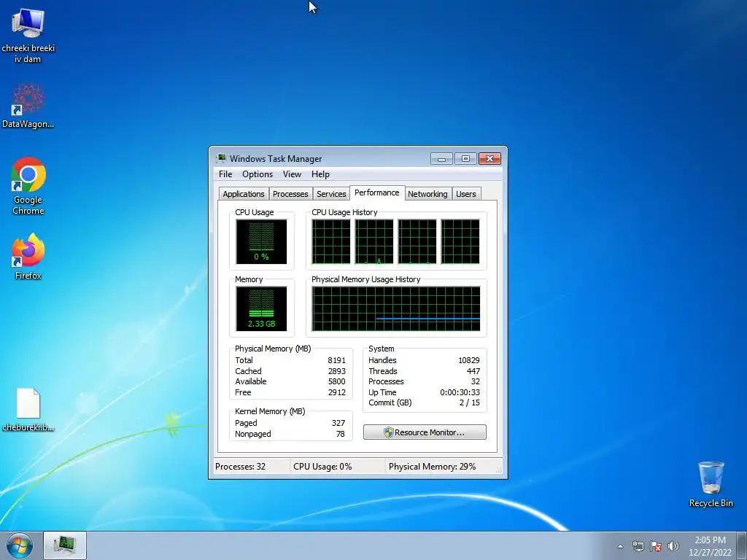Click the second CPU history graph
This screenshot has height=560, width=747.
pyautogui.click(x=374, y=241)
